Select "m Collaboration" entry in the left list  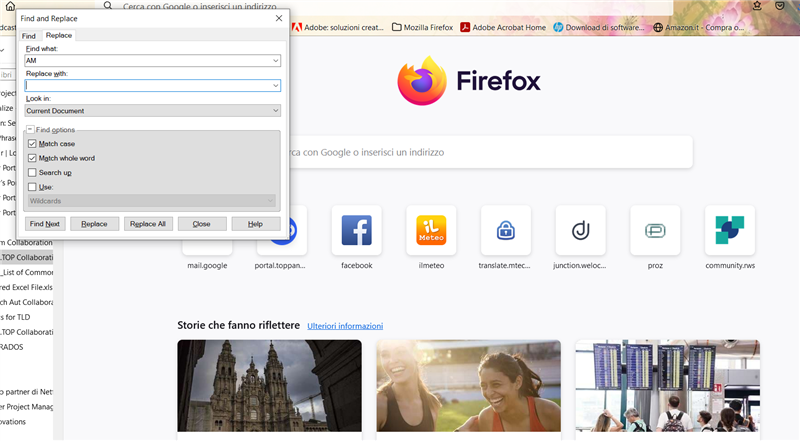tap(27, 243)
